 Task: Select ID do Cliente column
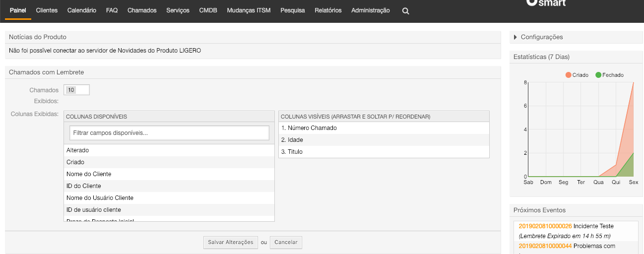(169, 186)
